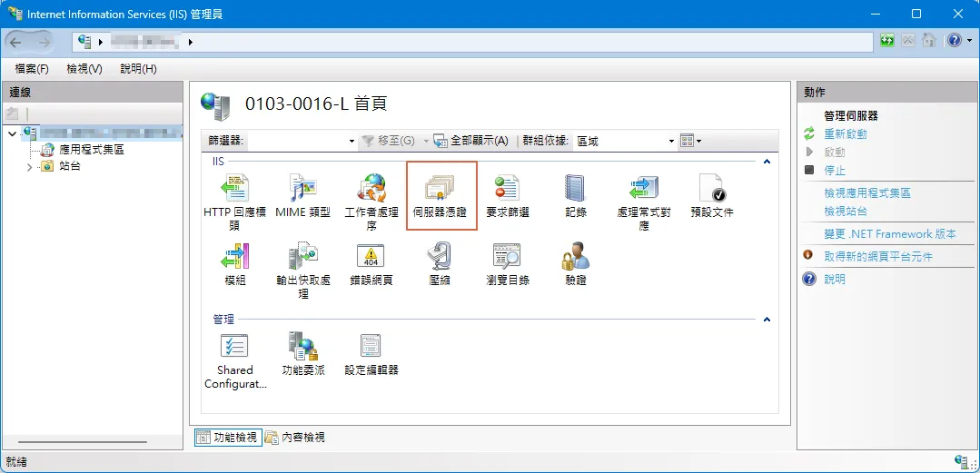Click 說明 link in 動作 panel
This screenshot has height=473, width=980.
pos(835,280)
